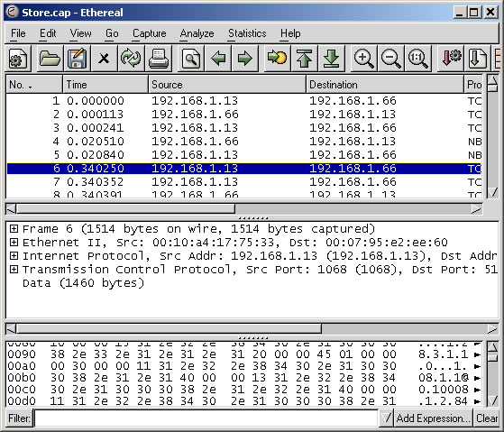Open the Go menu
The image size is (504, 432).
[112, 33]
